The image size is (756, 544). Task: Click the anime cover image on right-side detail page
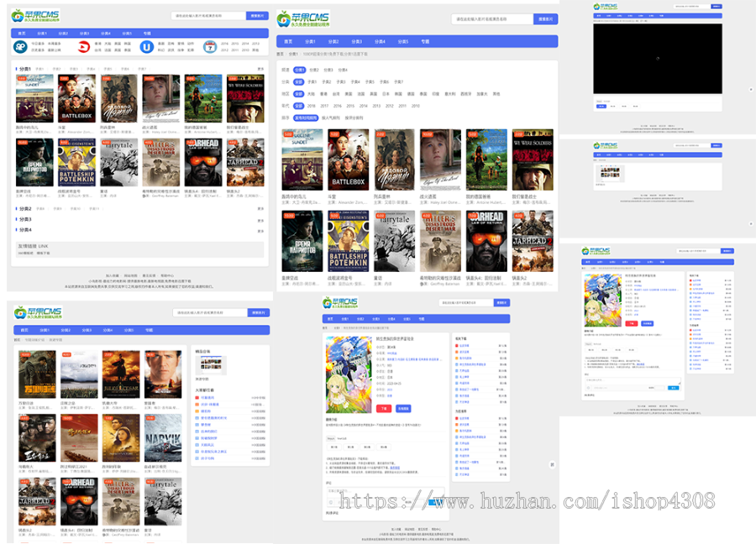coord(602,301)
